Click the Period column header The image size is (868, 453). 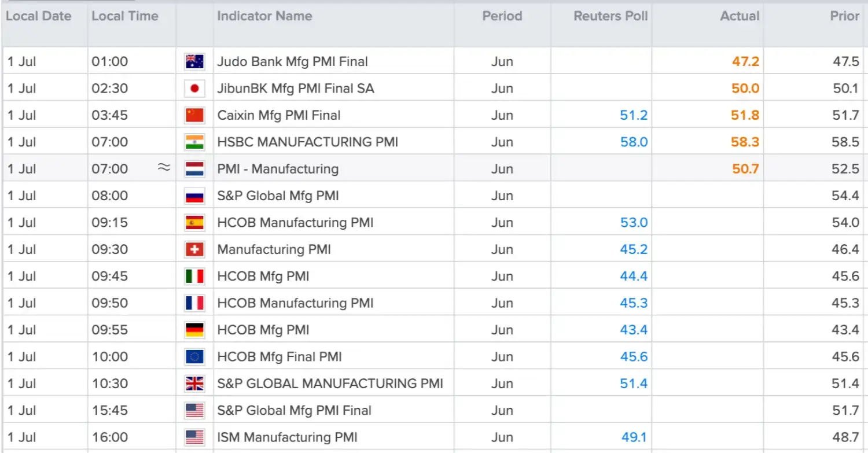coord(502,16)
